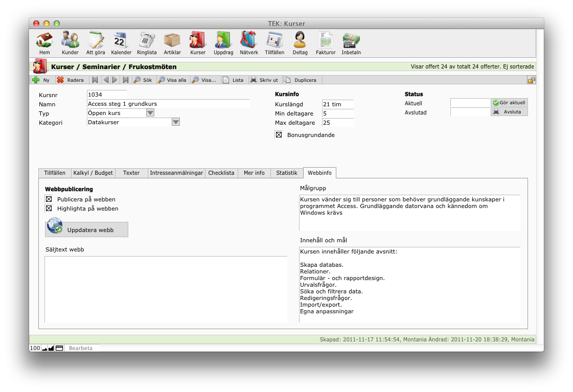Open the Artiklar box icon
Viewport: 573px width, 392px height.
172,41
